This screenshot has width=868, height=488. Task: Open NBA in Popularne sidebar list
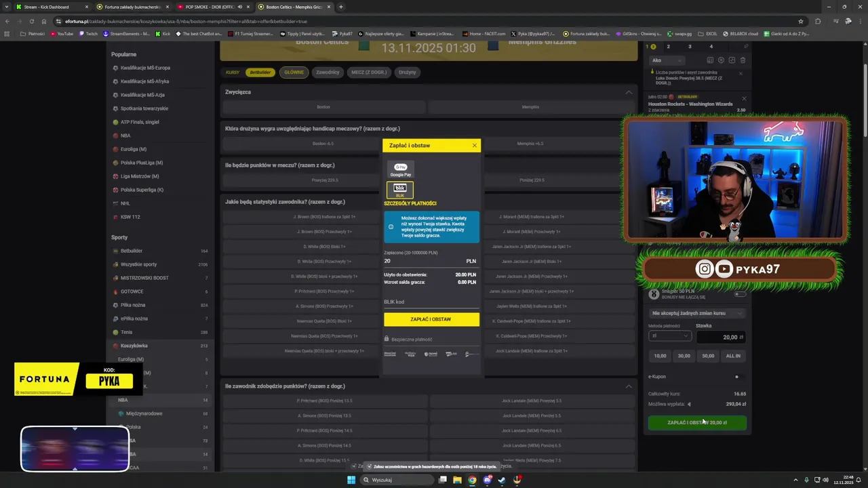pos(125,136)
